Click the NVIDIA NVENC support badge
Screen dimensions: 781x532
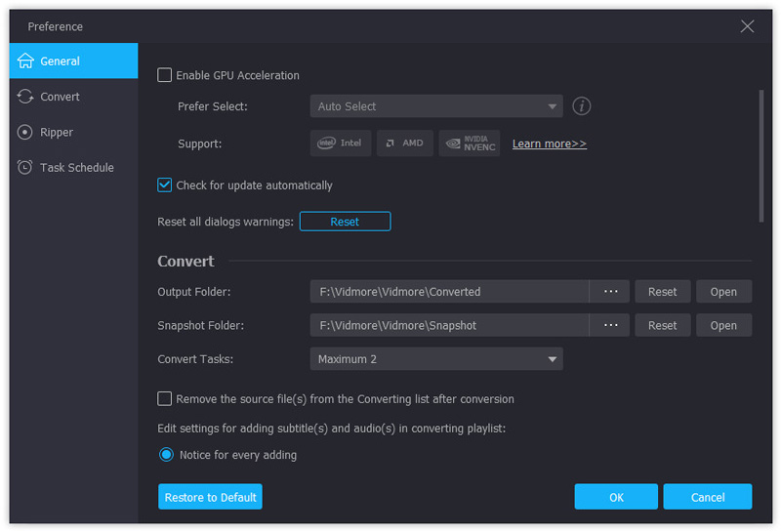[470, 143]
